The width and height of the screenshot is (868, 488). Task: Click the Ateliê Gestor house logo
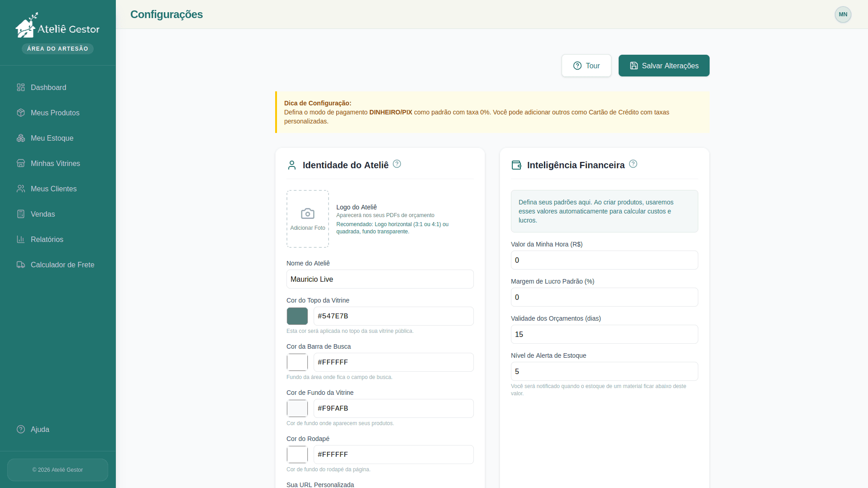(26, 26)
